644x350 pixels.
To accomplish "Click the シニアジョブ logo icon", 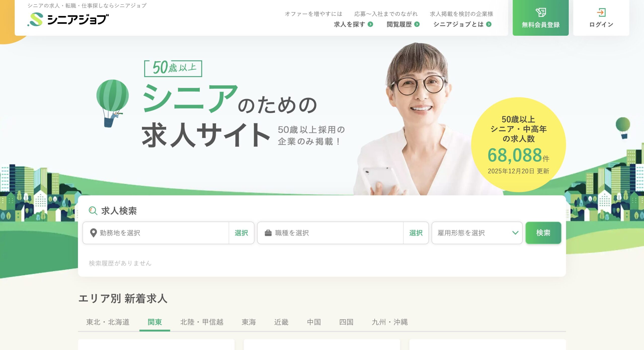I will pyautogui.click(x=35, y=19).
